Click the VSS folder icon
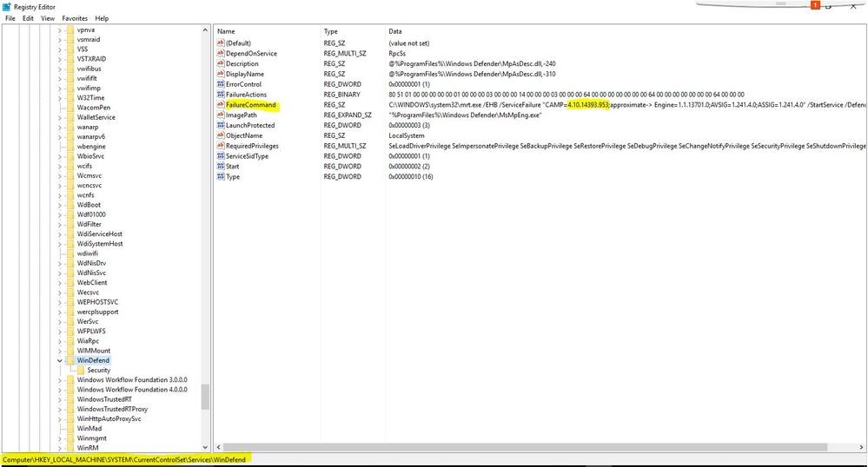868x467 pixels. click(70, 49)
